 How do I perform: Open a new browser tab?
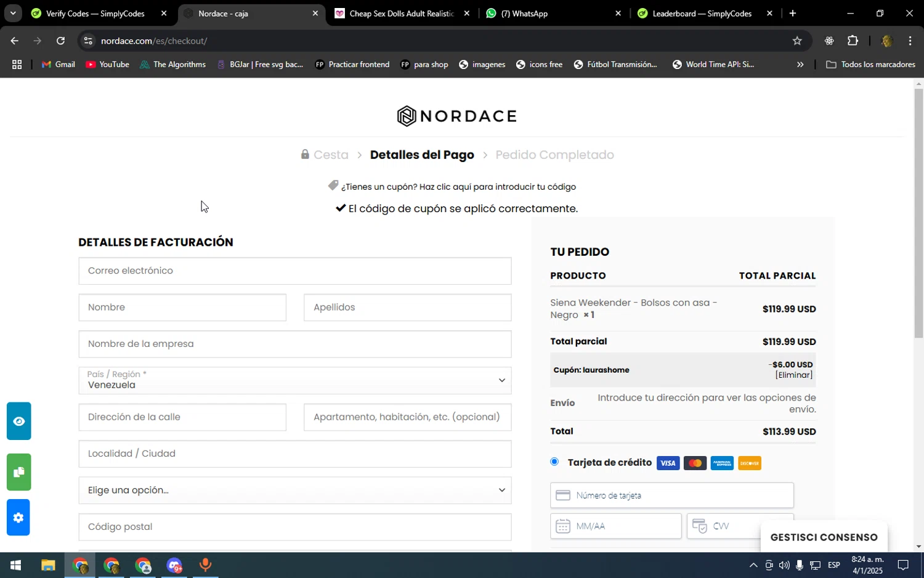793,13
